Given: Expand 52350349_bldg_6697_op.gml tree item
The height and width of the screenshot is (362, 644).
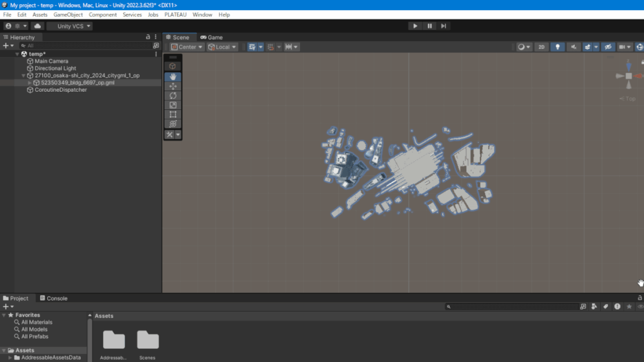Looking at the screenshot, I should pos(30,83).
